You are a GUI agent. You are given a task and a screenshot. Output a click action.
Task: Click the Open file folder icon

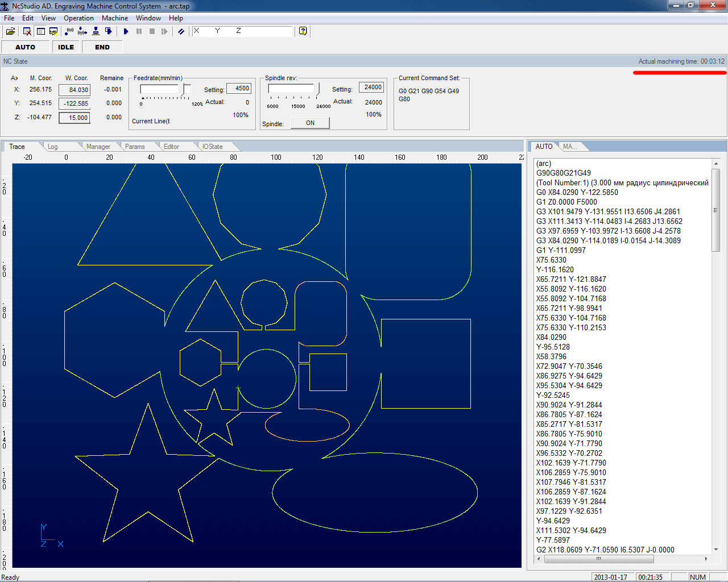click(10, 31)
